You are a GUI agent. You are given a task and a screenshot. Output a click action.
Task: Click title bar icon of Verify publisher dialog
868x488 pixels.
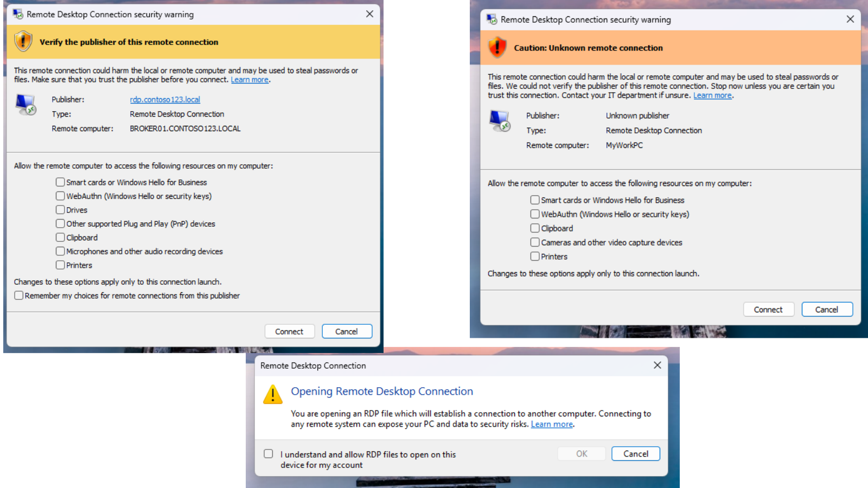tap(18, 14)
